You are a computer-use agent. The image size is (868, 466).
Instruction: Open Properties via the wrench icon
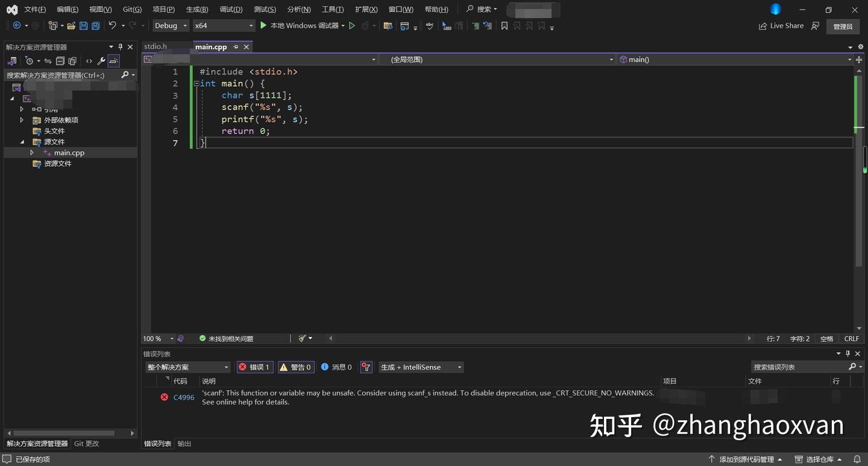pyautogui.click(x=101, y=60)
